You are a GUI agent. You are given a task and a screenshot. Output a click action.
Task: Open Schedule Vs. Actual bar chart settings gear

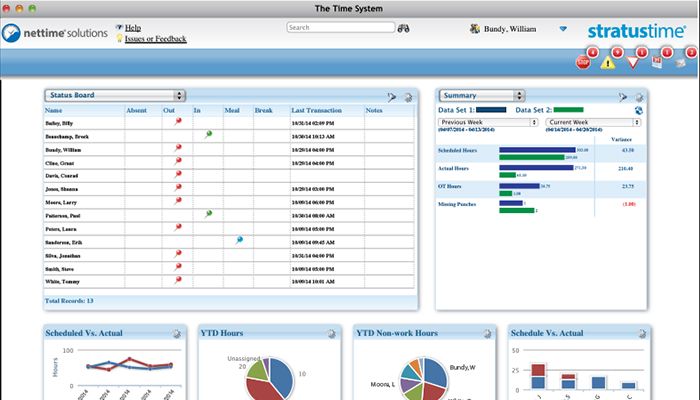click(x=642, y=333)
